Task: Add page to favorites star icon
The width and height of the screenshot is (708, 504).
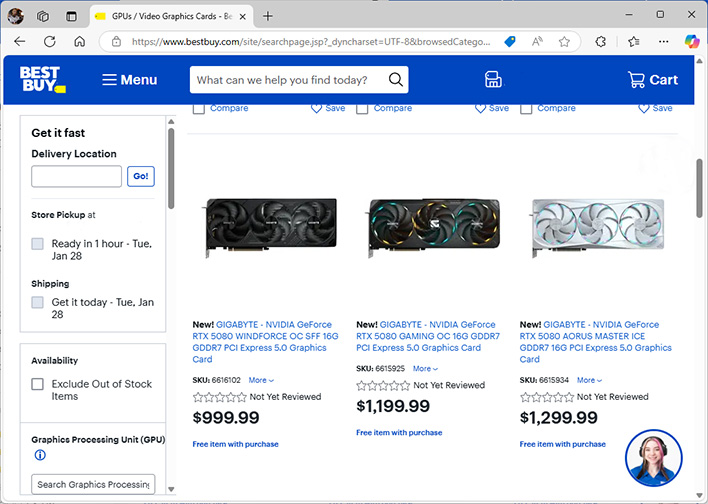Action: coord(564,42)
